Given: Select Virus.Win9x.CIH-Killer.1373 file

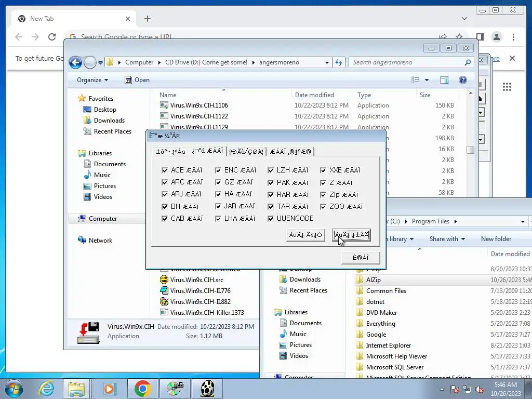Looking at the screenshot, I should point(207,312).
